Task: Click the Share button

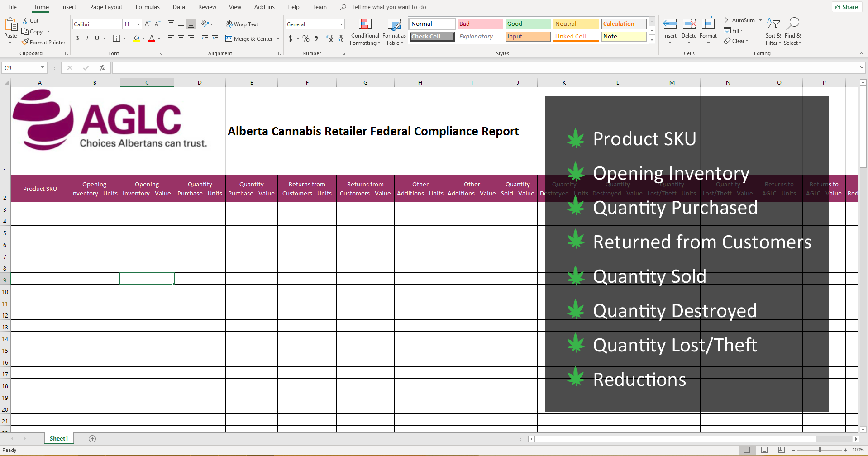Action: (847, 7)
